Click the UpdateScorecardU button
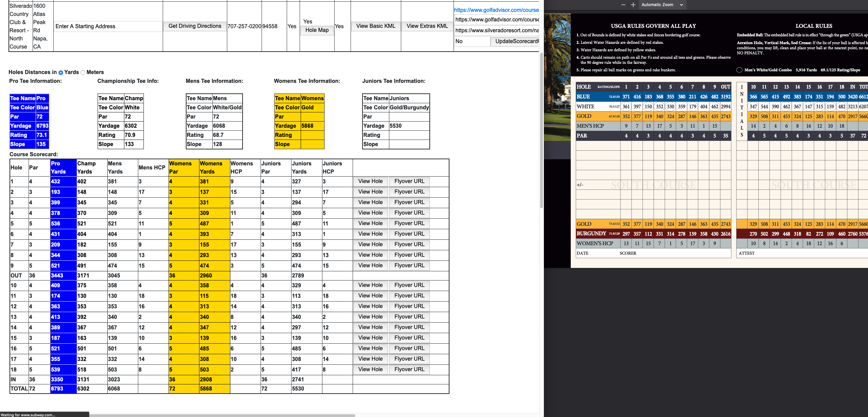 [x=515, y=41]
